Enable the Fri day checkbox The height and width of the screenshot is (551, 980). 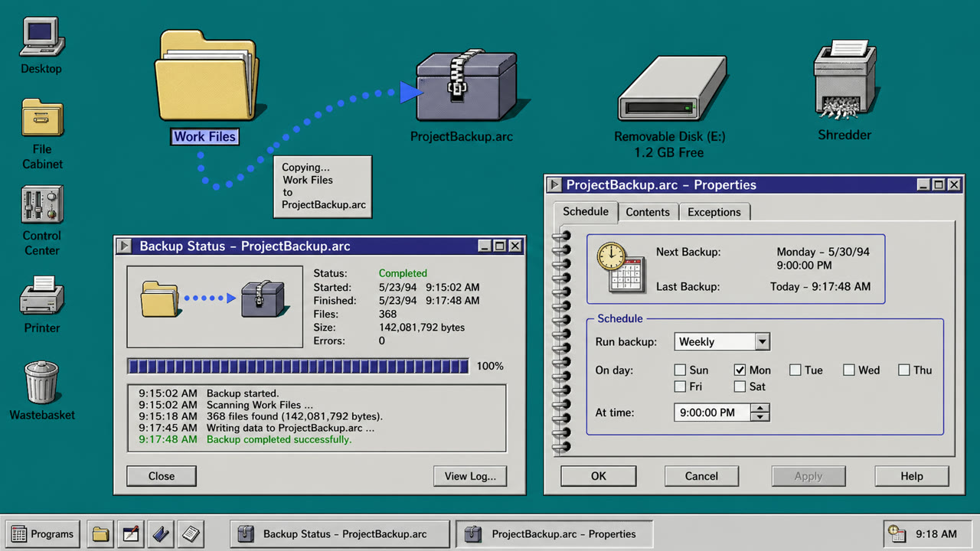tap(680, 386)
